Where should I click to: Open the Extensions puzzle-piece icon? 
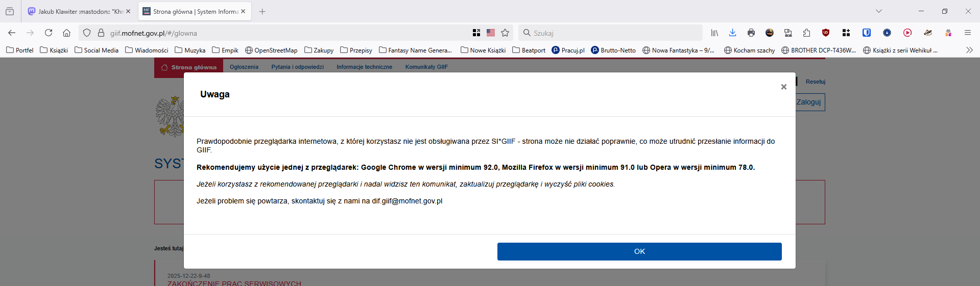806,33
